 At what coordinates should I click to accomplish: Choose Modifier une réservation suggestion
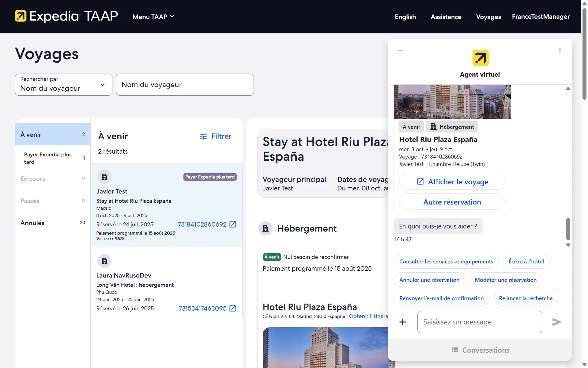pos(506,280)
